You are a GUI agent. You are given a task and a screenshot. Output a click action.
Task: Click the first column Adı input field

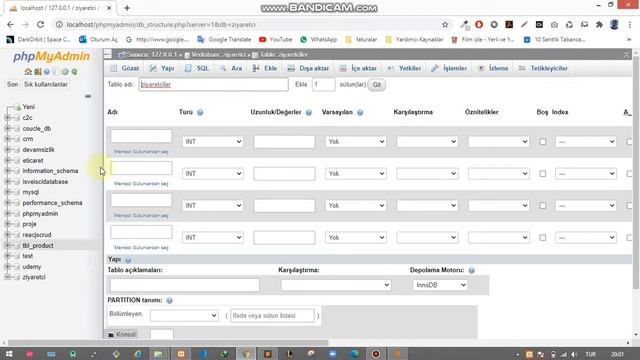[141, 136]
